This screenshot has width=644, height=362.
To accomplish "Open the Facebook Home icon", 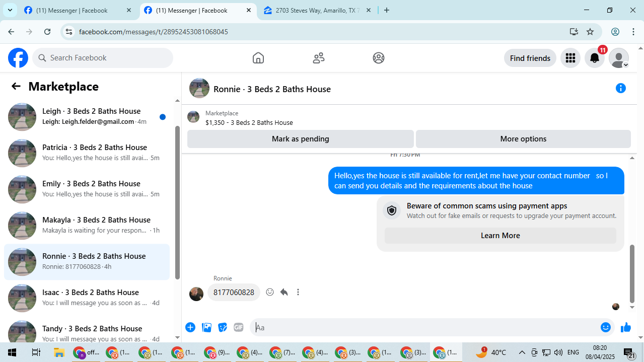I will (258, 58).
